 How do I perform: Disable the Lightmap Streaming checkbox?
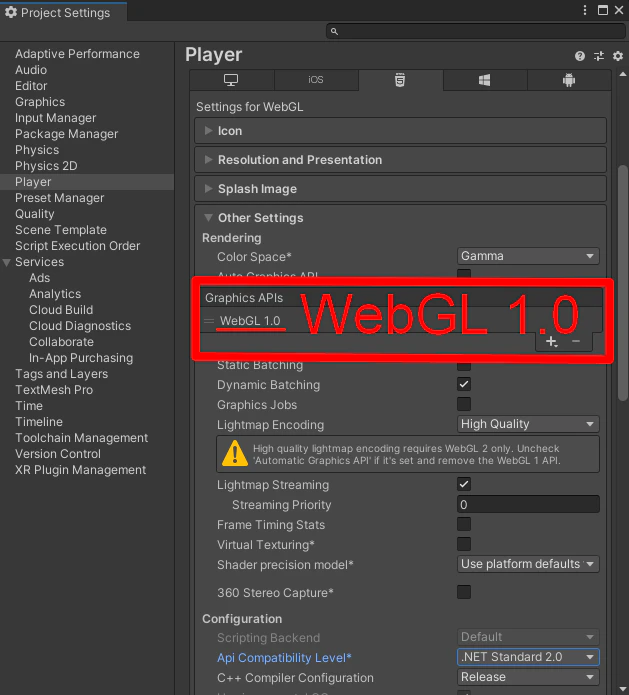tap(464, 484)
